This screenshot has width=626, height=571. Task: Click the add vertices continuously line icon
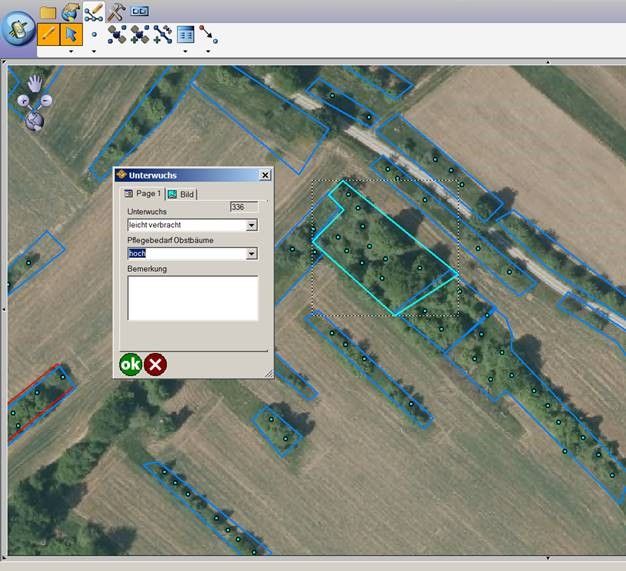(163, 35)
